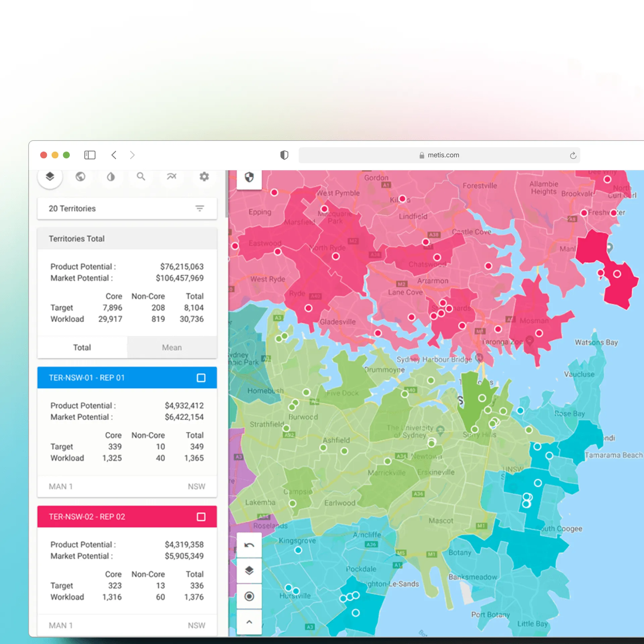The height and width of the screenshot is (644, 644).
Task: Click the MAN 1 label link
Action: (60, 486)
